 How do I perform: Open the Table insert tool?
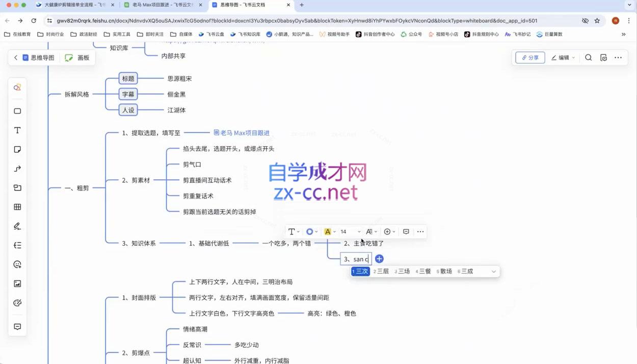point(17,207)
